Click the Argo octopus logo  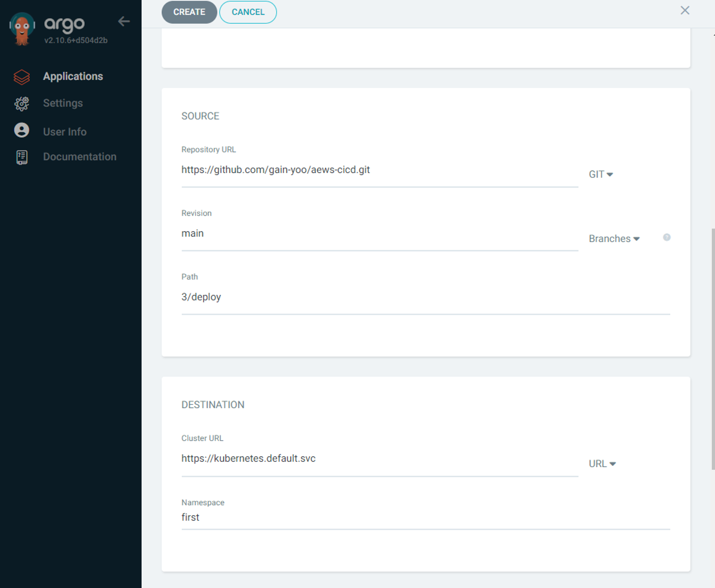pos(22,29)
